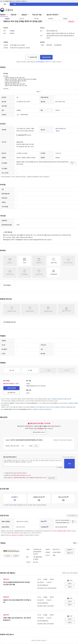Open the 개인 tab at the top
The height and width of the screenshot is (644, 78).
[5, 4]
